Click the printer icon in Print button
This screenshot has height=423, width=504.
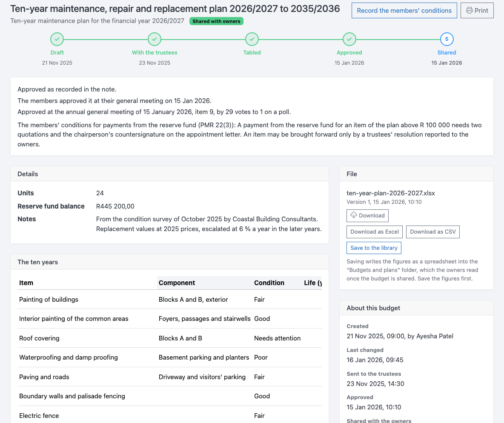[469, 11]
